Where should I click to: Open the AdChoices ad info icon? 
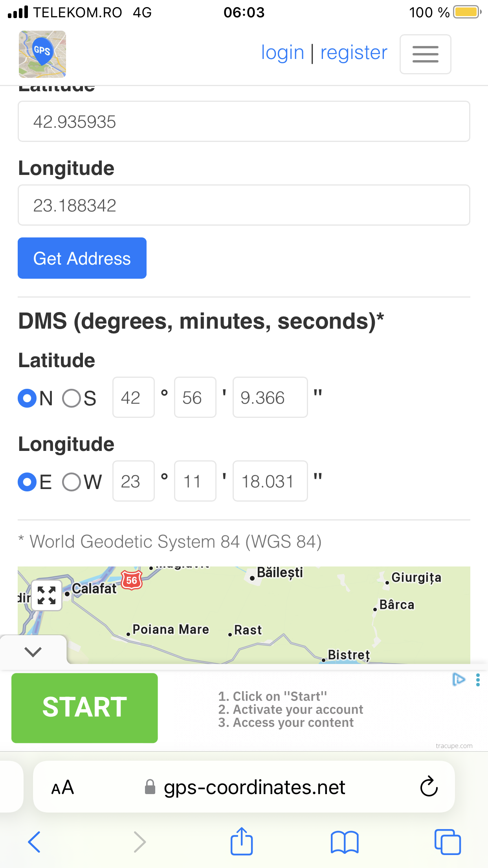458,679
